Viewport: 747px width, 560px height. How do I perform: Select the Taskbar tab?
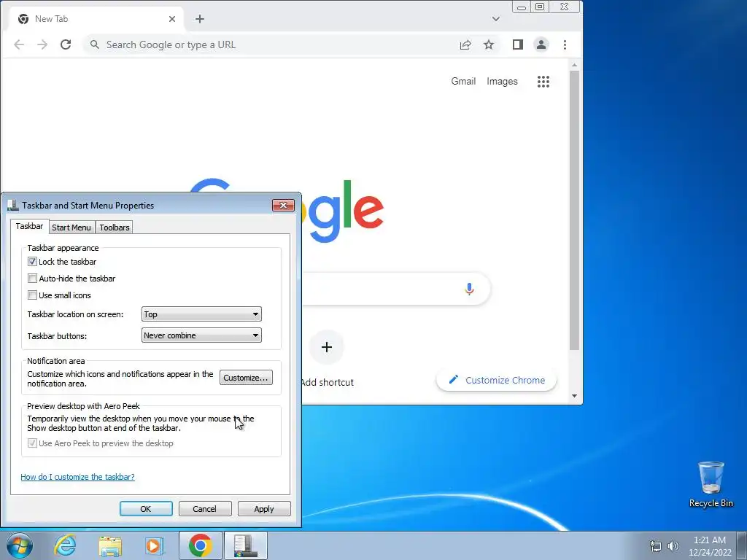point(29,226)
